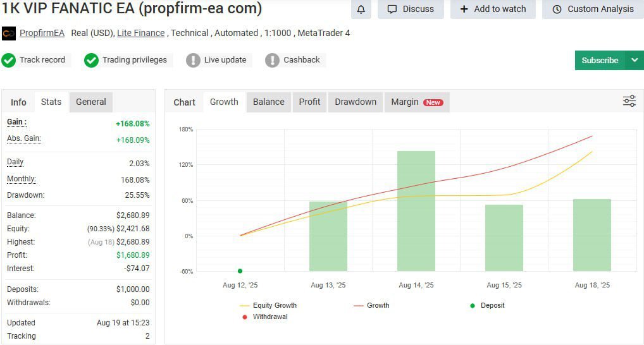Click the Cashback exclamation icon
Image resolution: width=644 pixels, height=345 pixels.
[272, 60]
